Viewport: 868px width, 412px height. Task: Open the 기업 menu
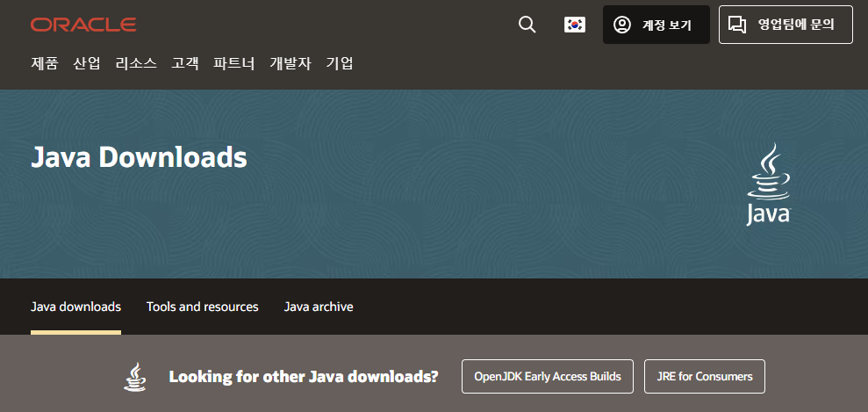tap(340, 63)
